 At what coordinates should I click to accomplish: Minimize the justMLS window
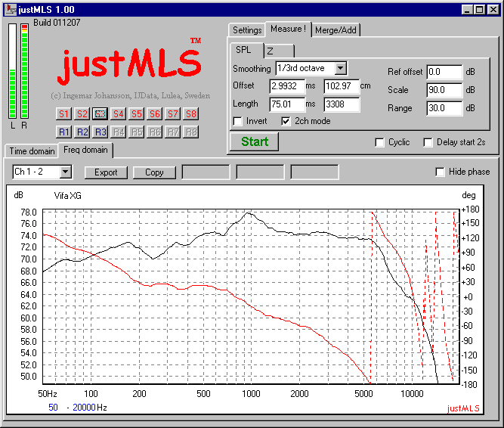pyautogui.click(x=468, y=10)
